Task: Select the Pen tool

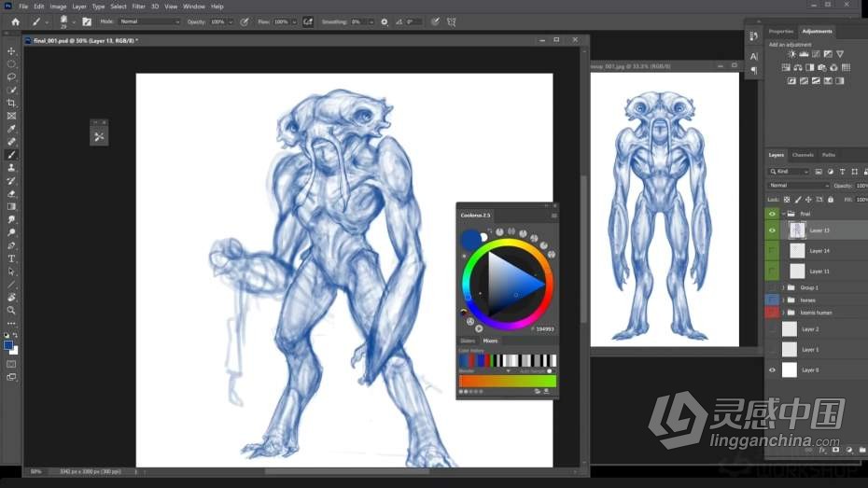Action: pos(11,245)
